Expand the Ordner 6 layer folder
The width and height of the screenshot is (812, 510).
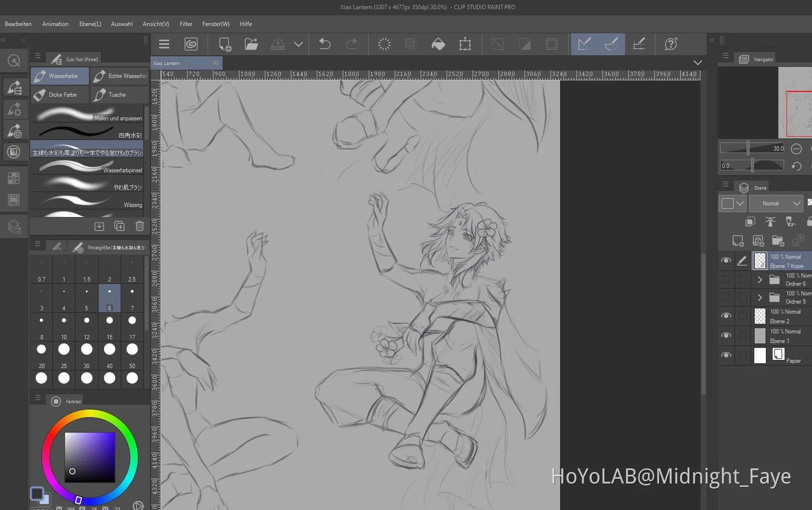[x=760, y=280]
